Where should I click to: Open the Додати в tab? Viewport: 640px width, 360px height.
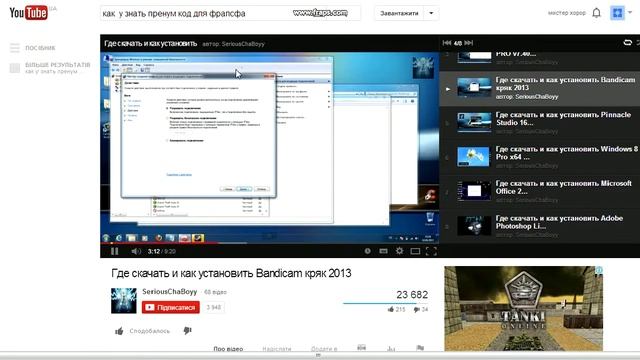click(324, 349)
